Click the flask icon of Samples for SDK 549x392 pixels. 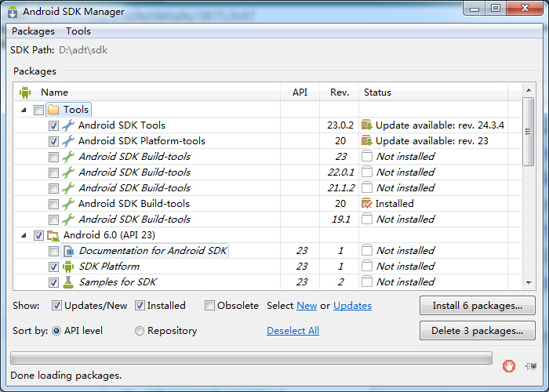68,282
